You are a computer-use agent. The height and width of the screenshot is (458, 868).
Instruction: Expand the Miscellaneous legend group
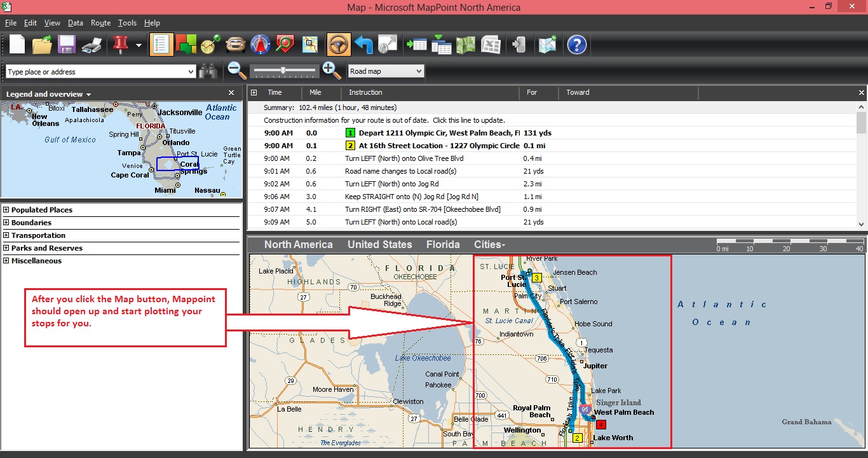coord(6,261)
